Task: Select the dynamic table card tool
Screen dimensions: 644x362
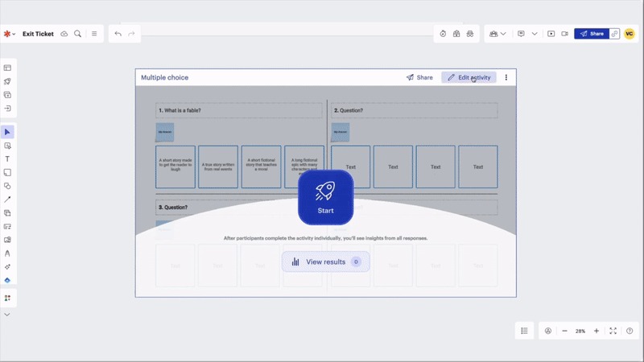Action: (7, 227)
